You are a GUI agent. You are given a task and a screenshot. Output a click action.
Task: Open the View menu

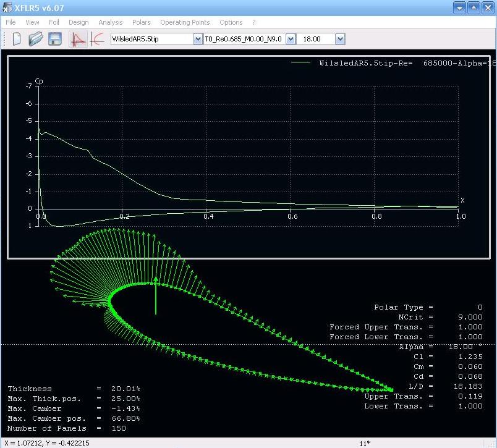32,22
